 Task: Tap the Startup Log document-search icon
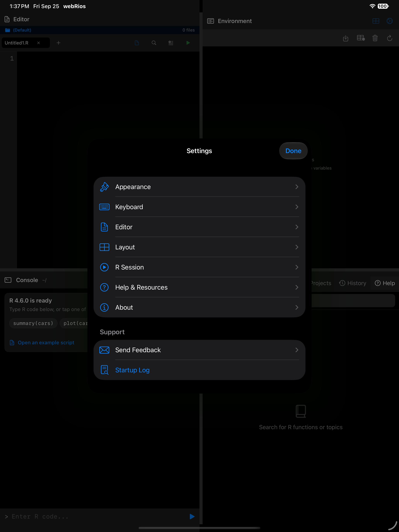pyautogui.click(x=104, y=370)
